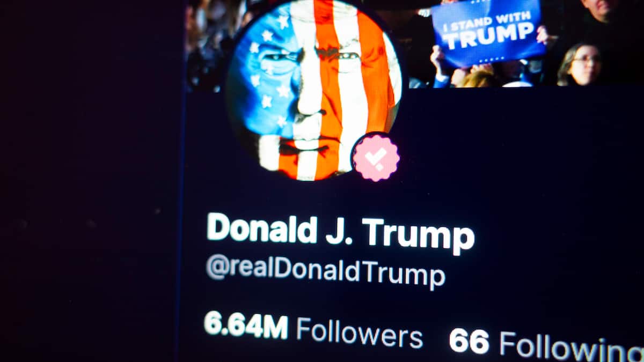
Task: Click the word Donald in display name
Action: coord(262,228)
